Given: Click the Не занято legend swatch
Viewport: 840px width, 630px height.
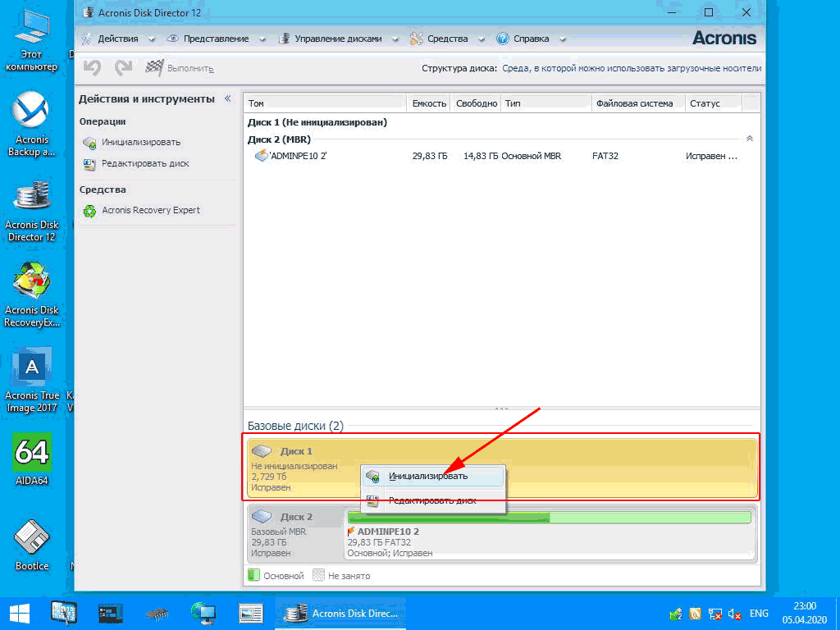Looking at the screenshot, I should click(x=319, y=576).
